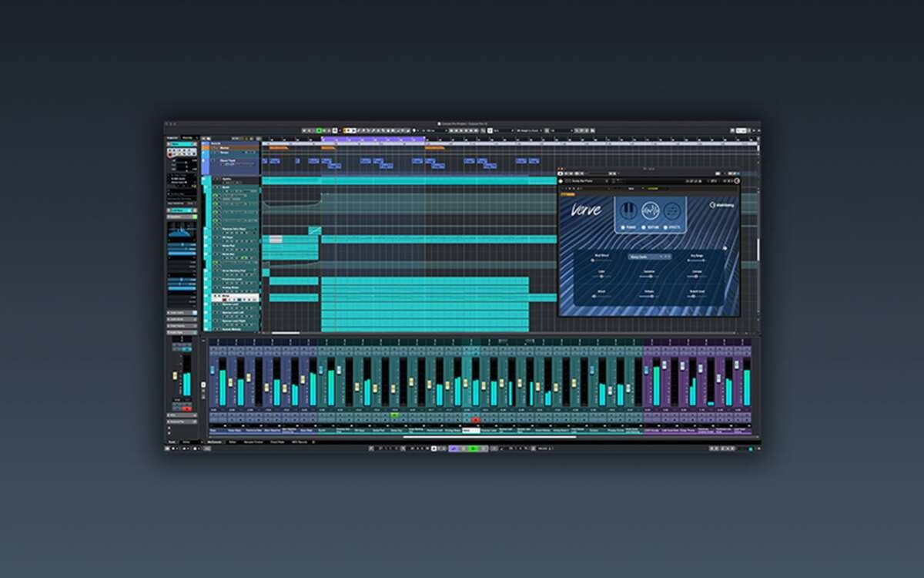
Task: Click the Attack slider in Verve
Action: click(x=601, y=297)
